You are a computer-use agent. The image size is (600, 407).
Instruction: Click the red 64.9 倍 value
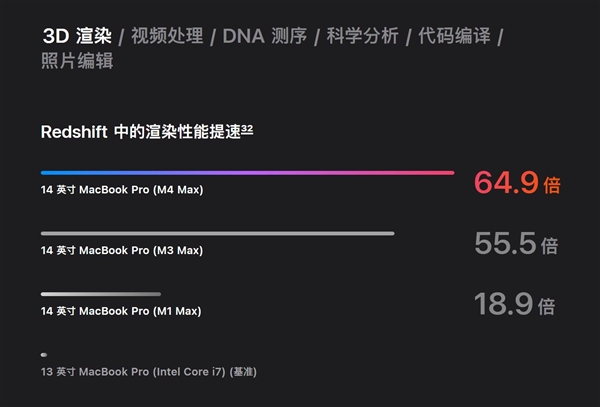516,184
